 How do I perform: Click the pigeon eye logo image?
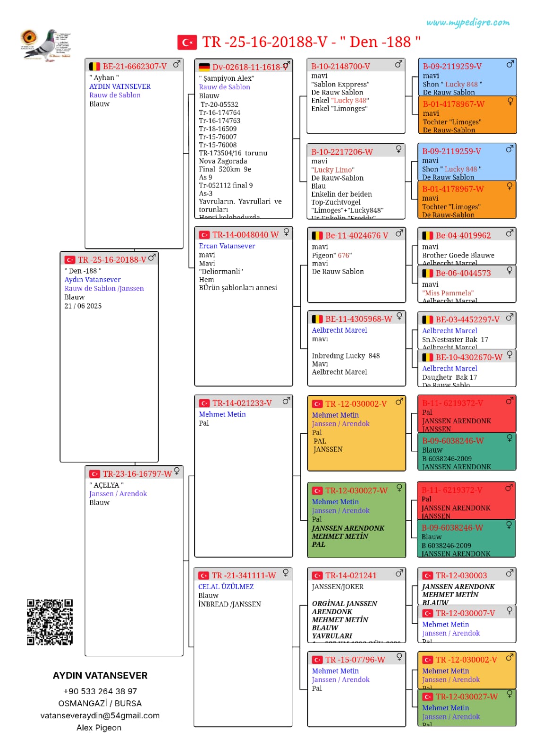point(46,45)
